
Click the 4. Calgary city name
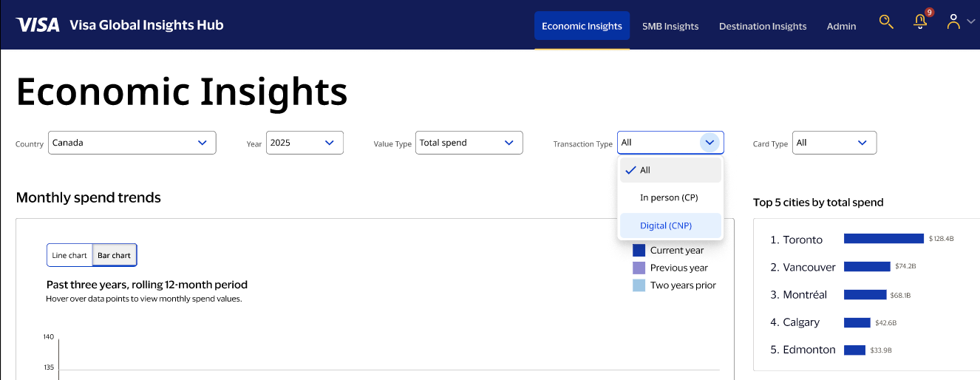coord(794,322)
